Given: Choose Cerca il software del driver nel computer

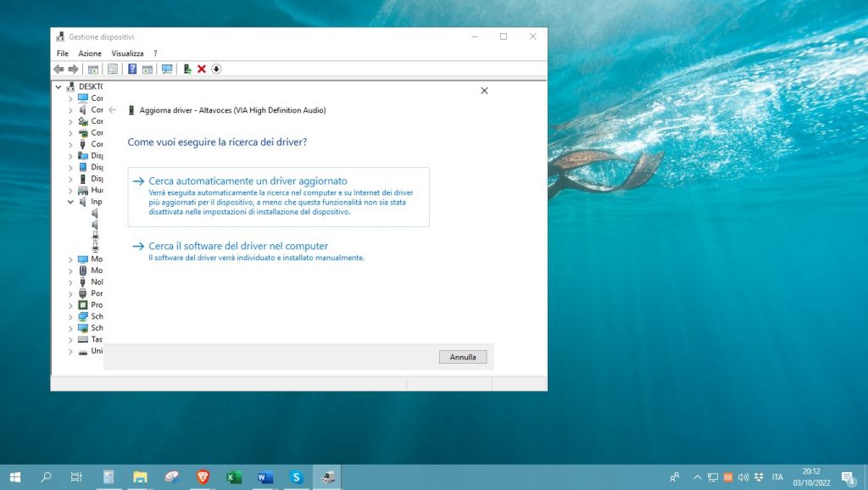Looking at the screenshot, I should pos(237,247).
